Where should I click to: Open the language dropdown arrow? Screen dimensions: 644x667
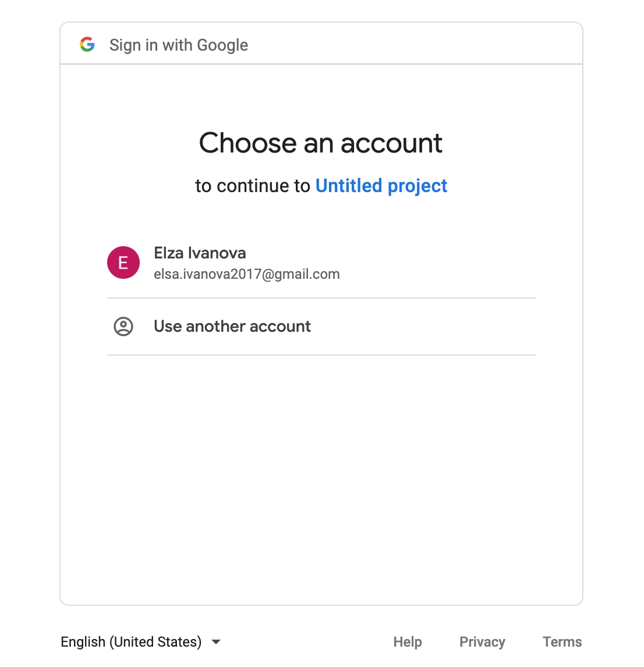[x=216, y=642]
